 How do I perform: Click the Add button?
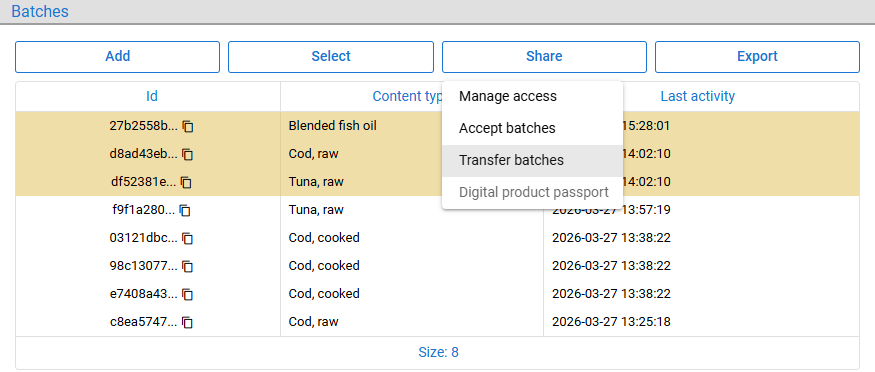117,56
